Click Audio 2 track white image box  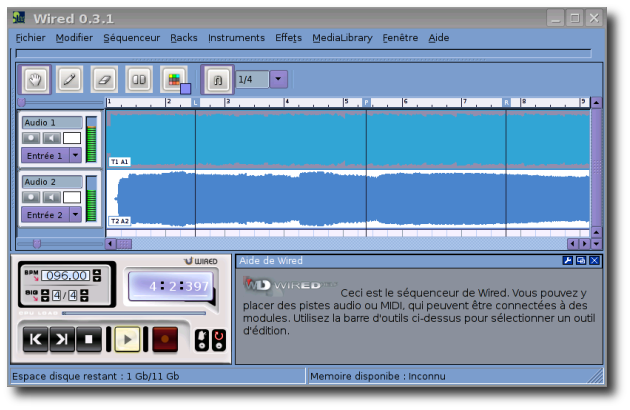(72, 197)
